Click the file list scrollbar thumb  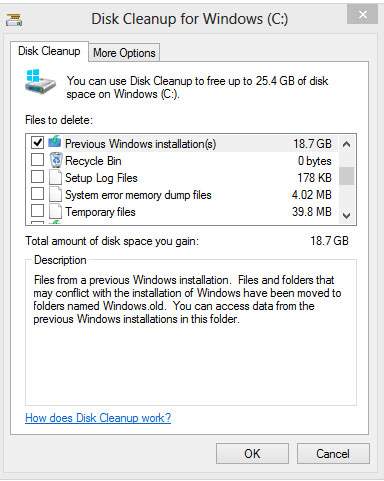pos(347,175)
